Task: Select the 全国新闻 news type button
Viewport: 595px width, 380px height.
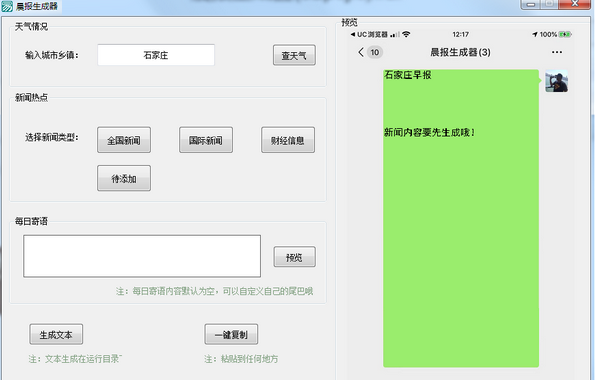Action: click(124, 140)
